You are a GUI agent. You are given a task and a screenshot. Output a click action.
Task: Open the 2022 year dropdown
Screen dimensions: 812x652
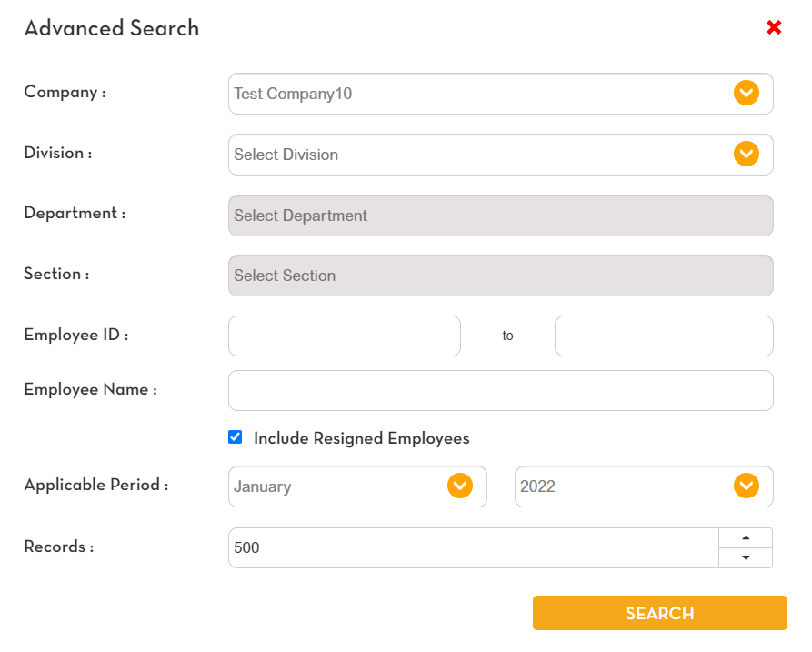(x=644, y=486)
